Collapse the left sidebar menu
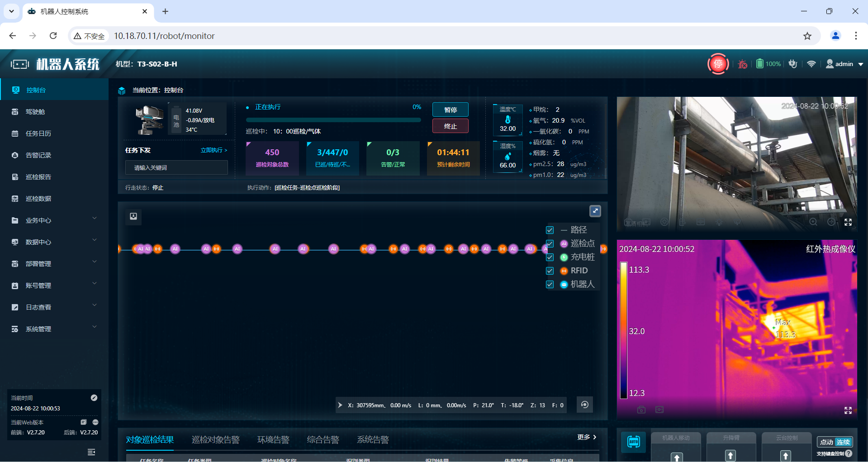The width and height of the screenshot is (868, 462). [91, 452]
